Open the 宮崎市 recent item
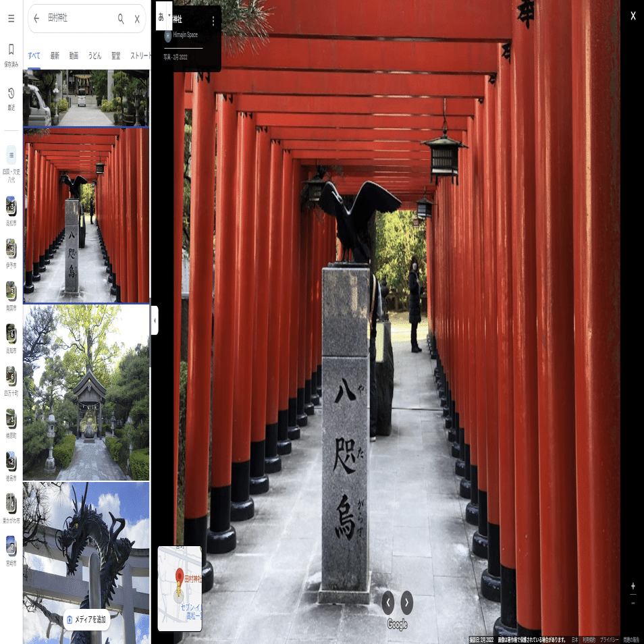Image resolution: width=644 pixels, height=644 pixels. pyautogui.click(x=11, y=551)
